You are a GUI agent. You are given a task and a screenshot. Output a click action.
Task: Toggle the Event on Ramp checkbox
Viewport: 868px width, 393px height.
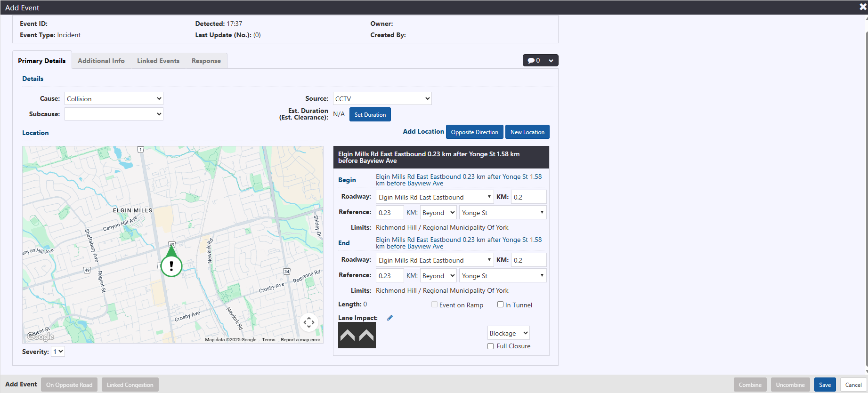434,305
